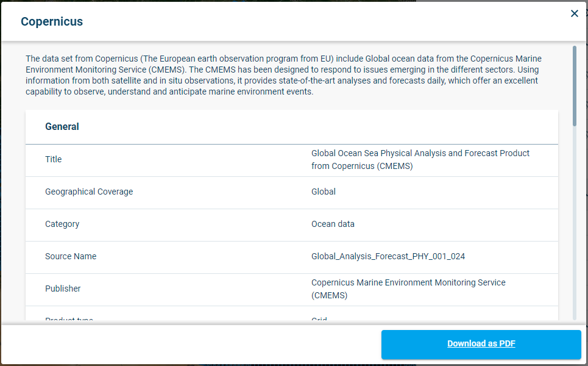Click the Download as PDF button
Viewport: 588px width, 366px height.
[481, 344]
